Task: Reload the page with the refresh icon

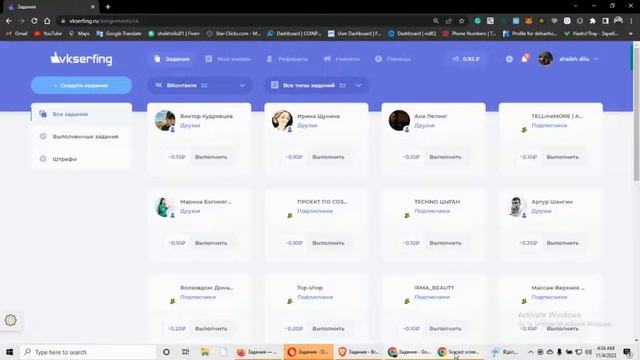Action: (x=34, y=21)
